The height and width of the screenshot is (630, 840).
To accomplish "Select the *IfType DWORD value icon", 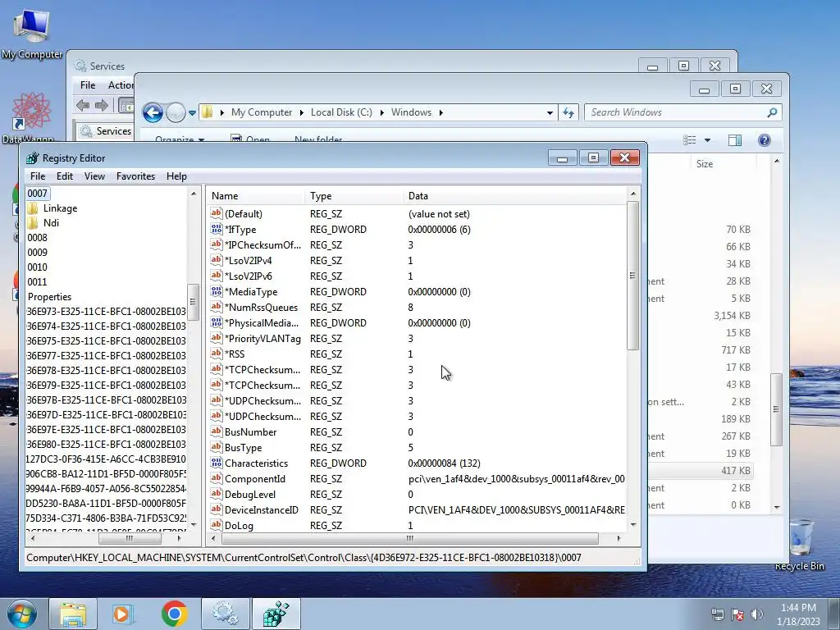I will 217,229.
